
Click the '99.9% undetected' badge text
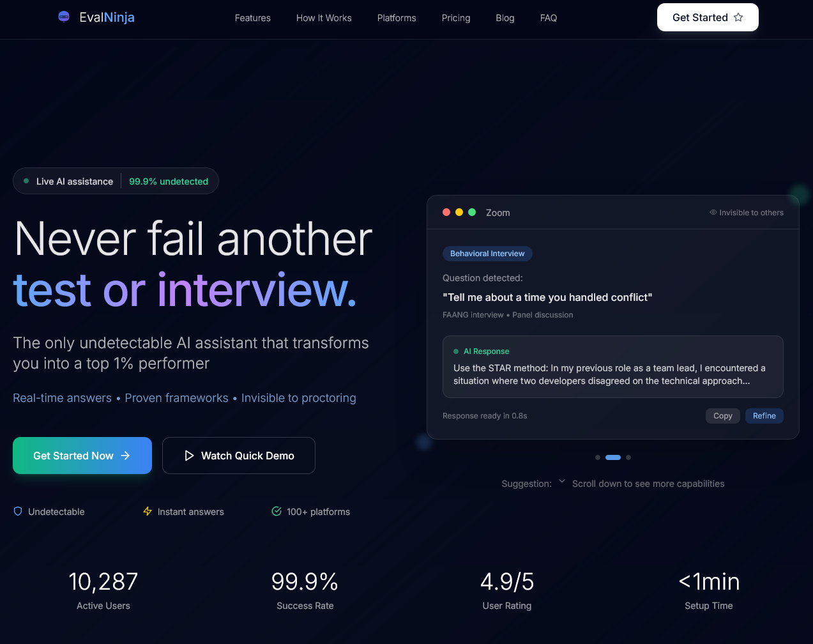pos(169,181)
